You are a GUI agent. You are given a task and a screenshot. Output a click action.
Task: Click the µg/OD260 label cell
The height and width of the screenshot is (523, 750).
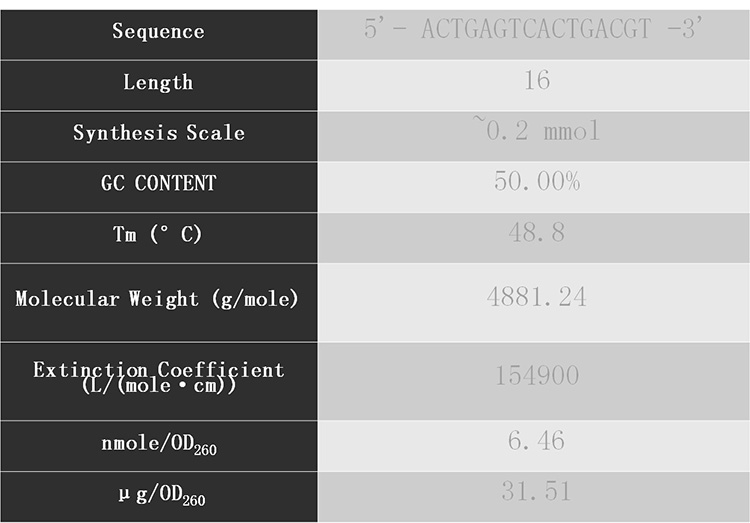[159, 497]
